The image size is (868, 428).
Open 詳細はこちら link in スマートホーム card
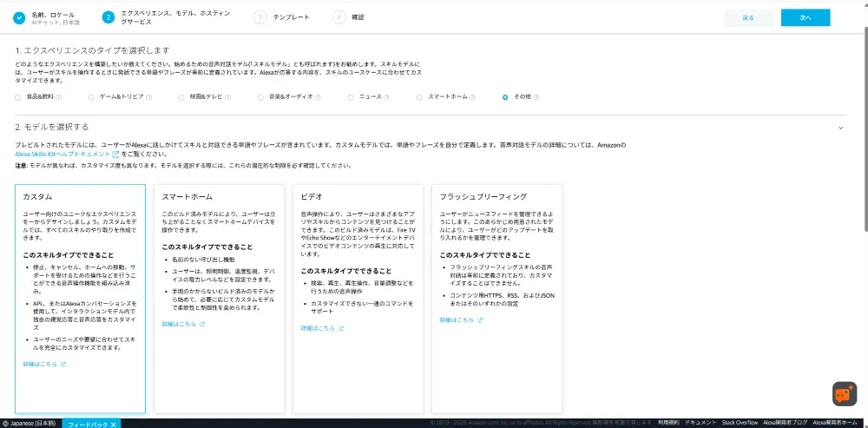click(180, 325)
